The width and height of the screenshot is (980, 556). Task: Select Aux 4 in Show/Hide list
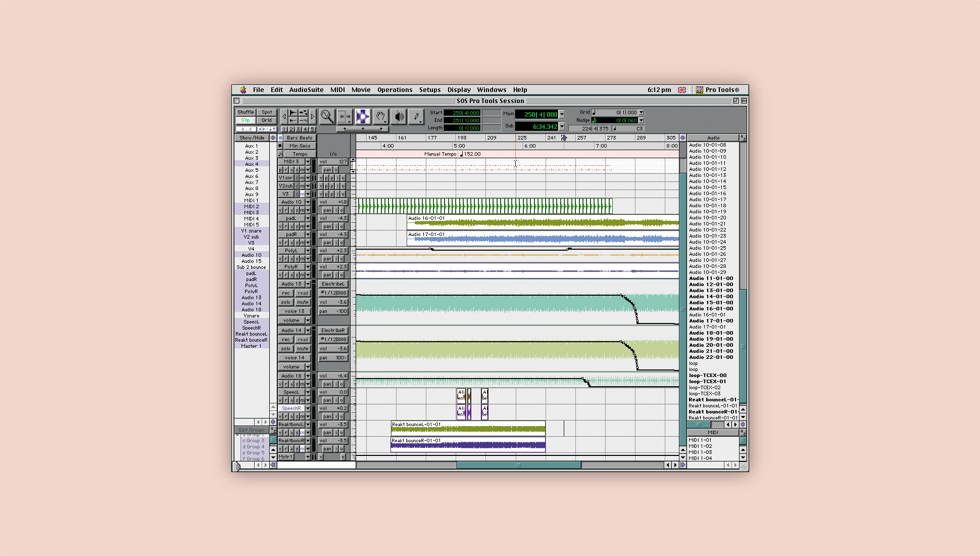(x=252, y=164)
